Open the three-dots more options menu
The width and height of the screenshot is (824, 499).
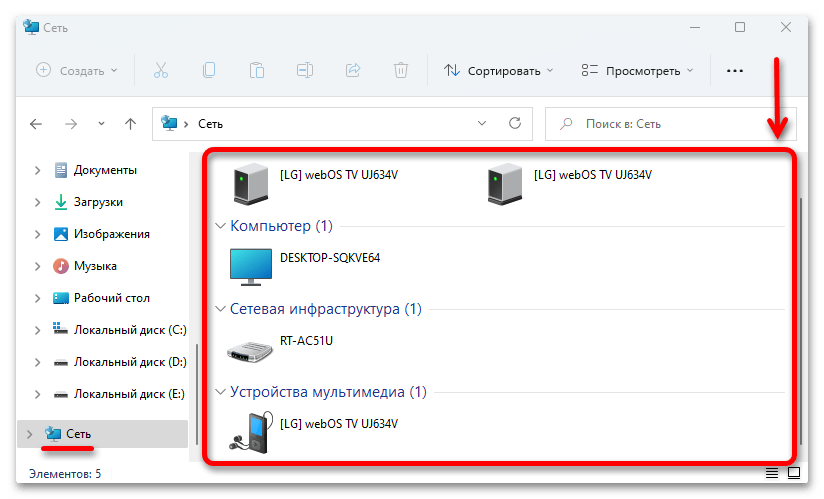735,71
